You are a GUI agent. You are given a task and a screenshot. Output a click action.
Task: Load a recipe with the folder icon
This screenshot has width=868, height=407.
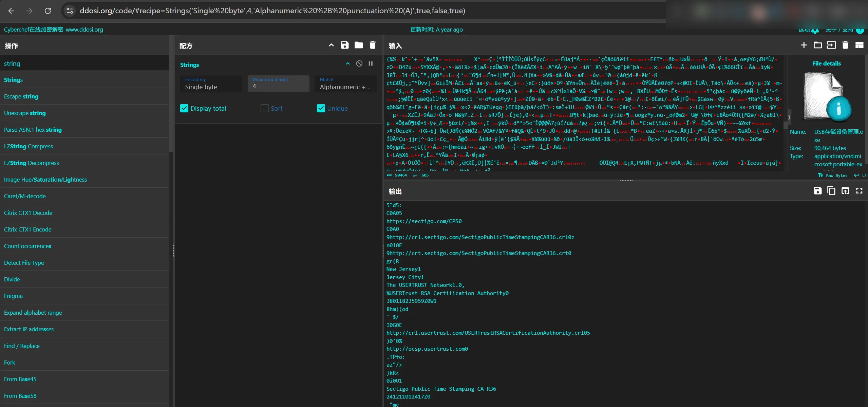359,45
